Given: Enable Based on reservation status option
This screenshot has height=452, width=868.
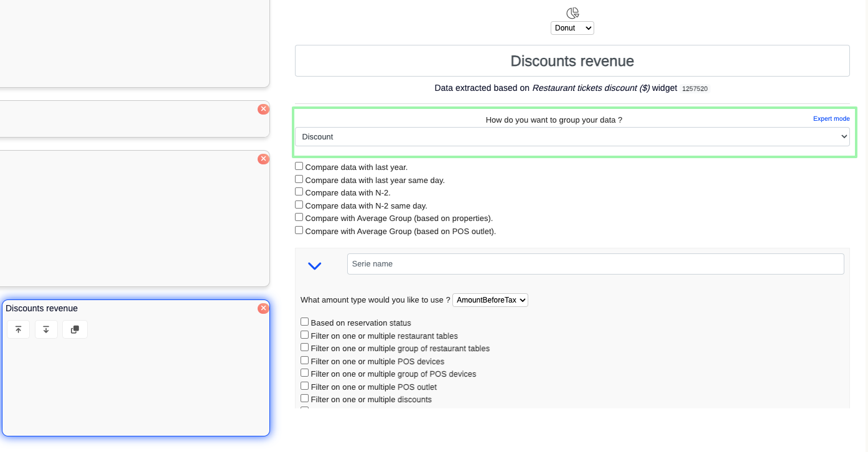Looking at the screenshot, I should click(305, 322).
